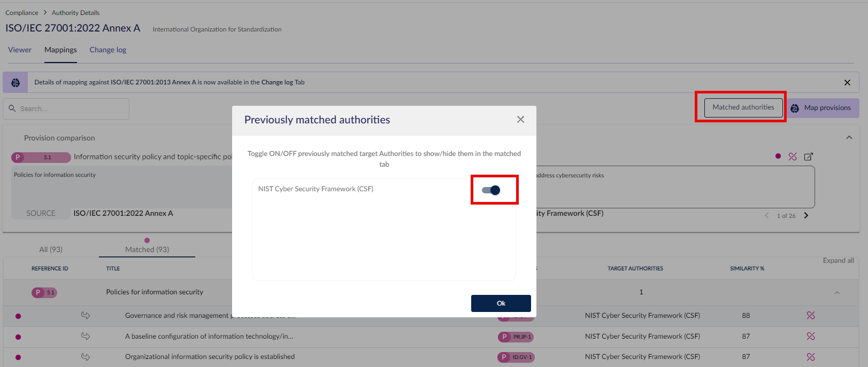Click Expand all link
This screenshot has height=367, width=868.
click(x=838, y=261)
